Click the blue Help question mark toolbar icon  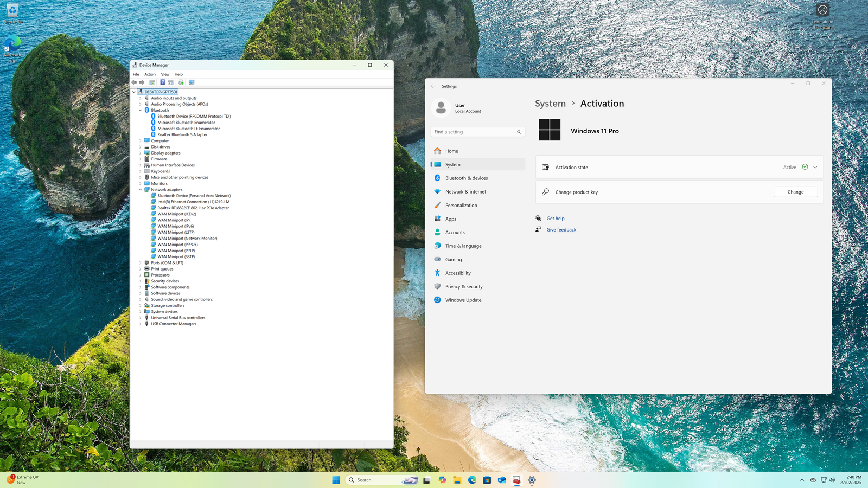tap(162, 82)
